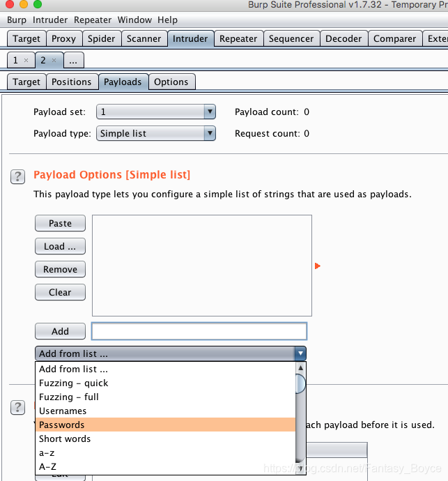Screen dimensions: 448x481
Task: Switch to the Spider tab
Action: [102, 38]
